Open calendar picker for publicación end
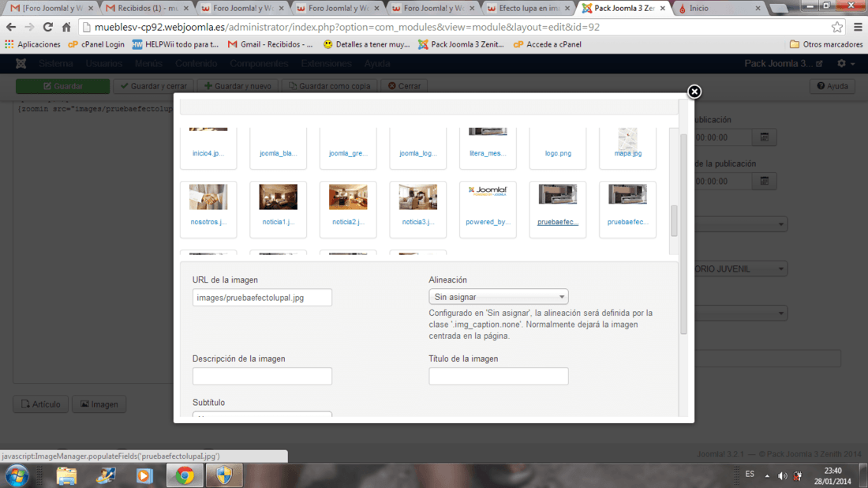868x488 pixels. point(765,181)
